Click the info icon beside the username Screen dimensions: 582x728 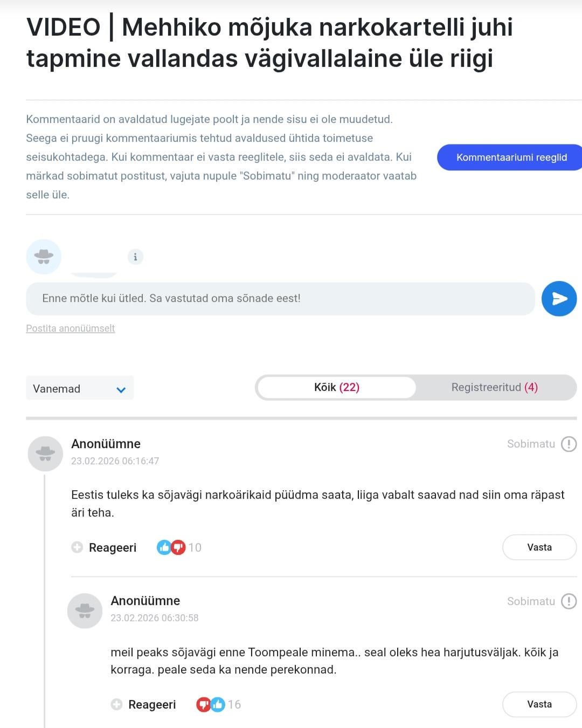135,257
